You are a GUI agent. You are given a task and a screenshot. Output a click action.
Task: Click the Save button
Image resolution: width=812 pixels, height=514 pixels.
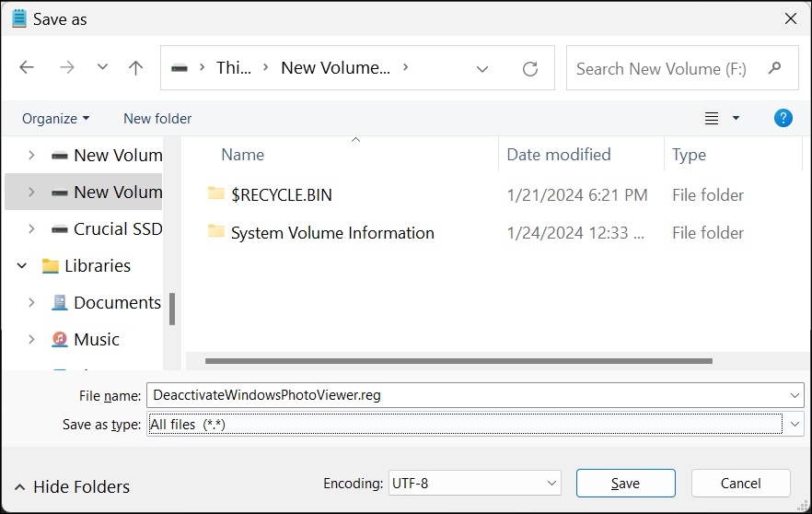[626, 484]
